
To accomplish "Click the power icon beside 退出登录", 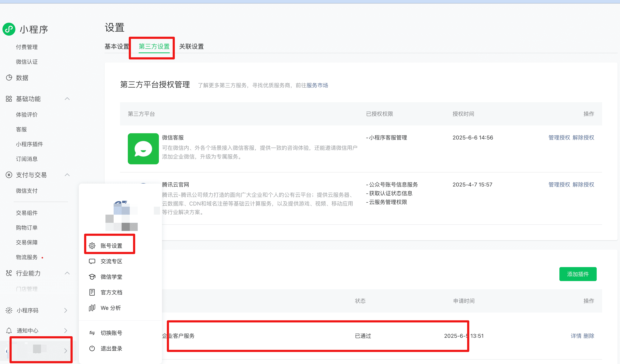I will click(x=92, y=348).
